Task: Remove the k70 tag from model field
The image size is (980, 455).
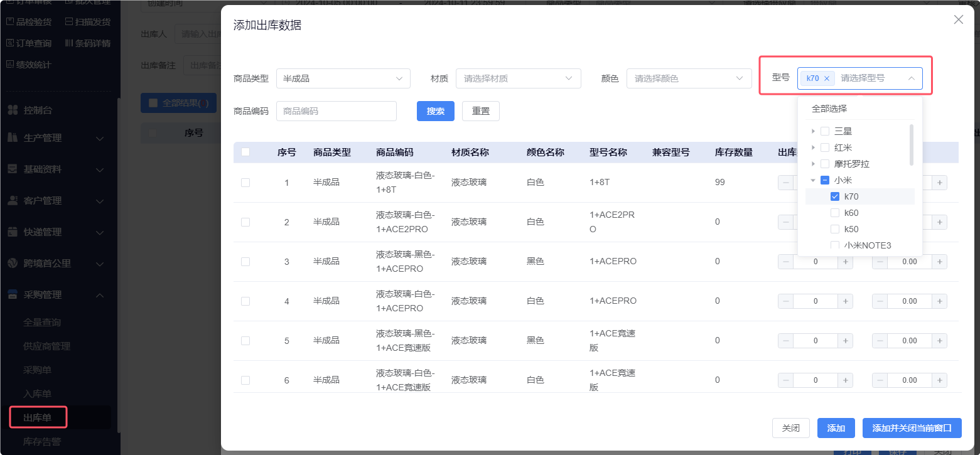Action: point(827,78)
